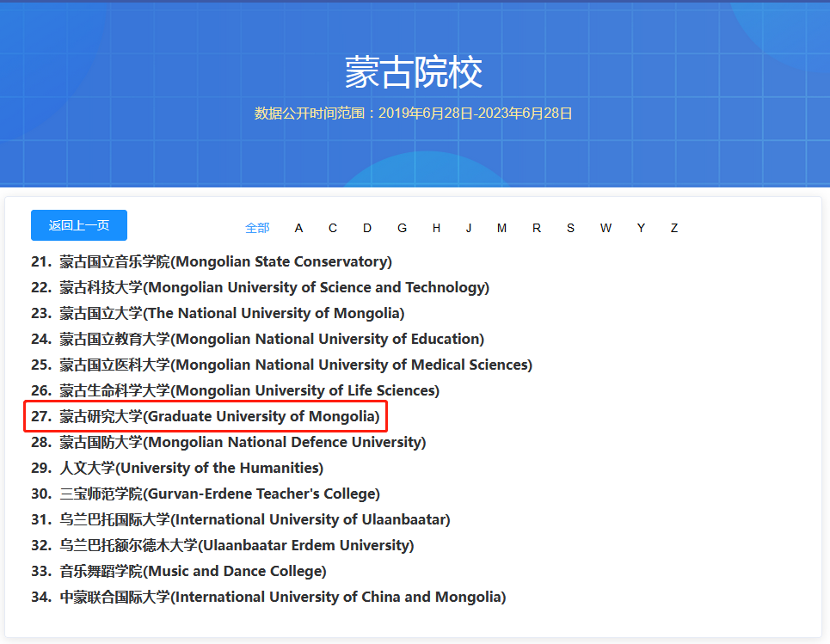The height and width of the screenshot is (644, 830).
Task: Open Mongolian University of Life Sciences
Action: pyautogui.click(x=235, y=390)
